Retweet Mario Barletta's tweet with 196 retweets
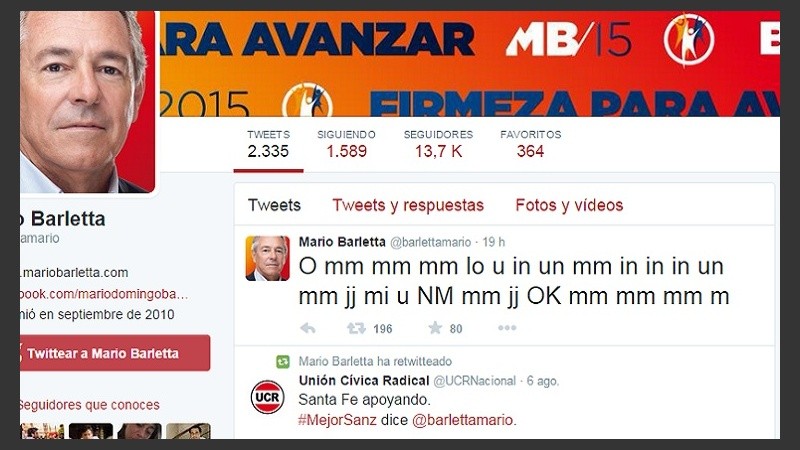Image resolution: width=800 pixels, height=450 pixels. [x=356, y=328]
